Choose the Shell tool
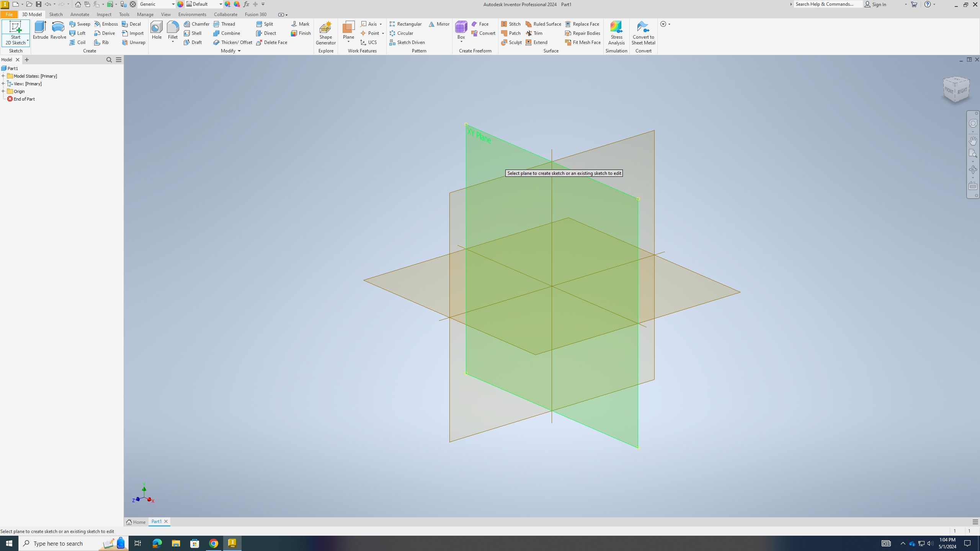 (x=193, y=33)
